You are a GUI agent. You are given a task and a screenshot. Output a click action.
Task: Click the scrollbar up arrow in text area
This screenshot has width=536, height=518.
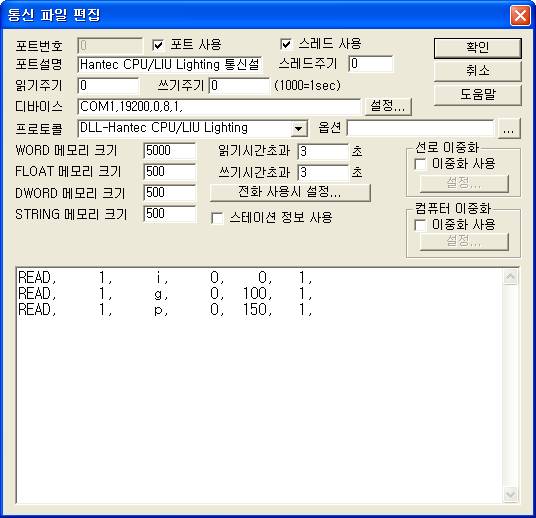tap(511, 277)
